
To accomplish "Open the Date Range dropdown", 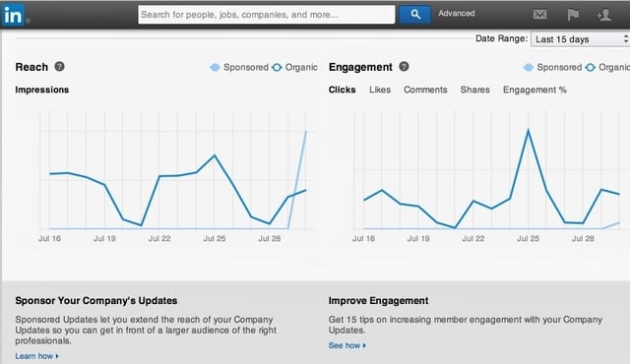I will click(x=580, y=39).
